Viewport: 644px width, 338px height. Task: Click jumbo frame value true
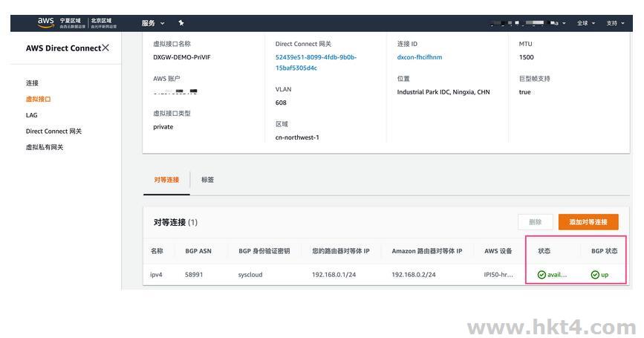click(x=525, y=92)
